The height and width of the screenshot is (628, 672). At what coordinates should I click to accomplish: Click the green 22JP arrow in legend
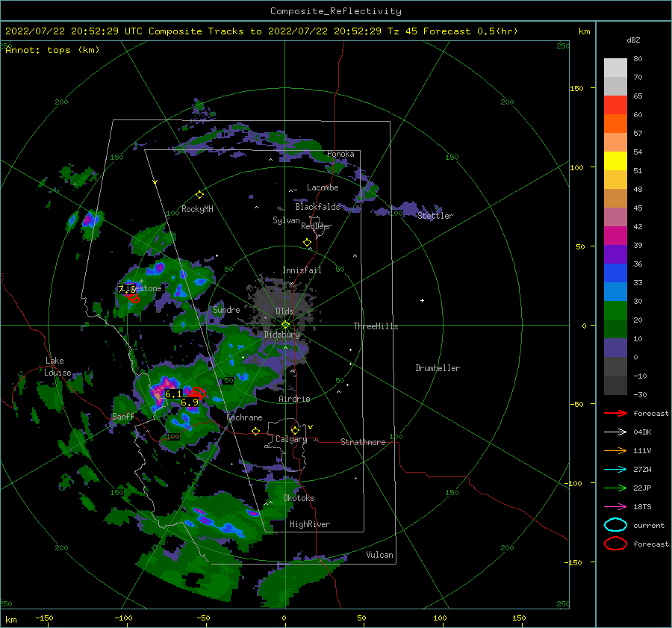pos(615,488)
